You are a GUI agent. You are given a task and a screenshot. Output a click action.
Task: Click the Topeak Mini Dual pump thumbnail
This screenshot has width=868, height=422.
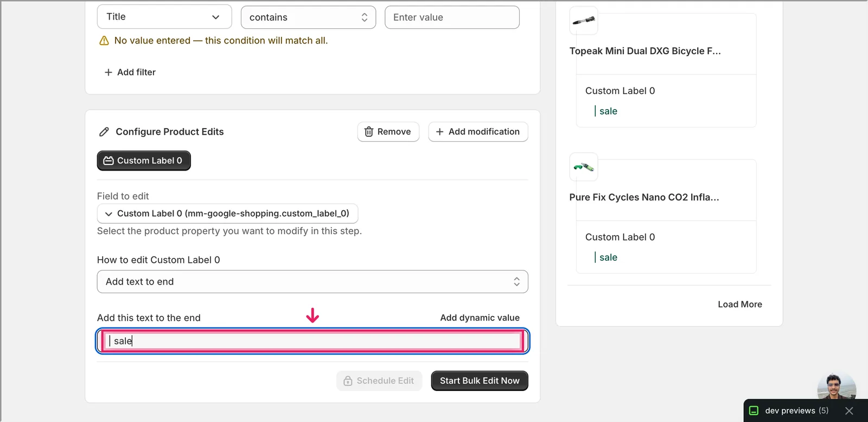point(584,21)
